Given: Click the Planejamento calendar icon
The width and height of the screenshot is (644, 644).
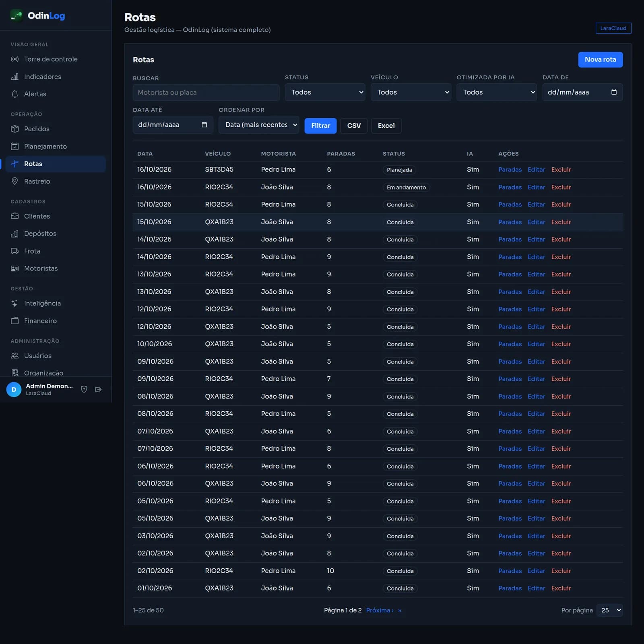Looking at the screenshot, I should point(15,146).
